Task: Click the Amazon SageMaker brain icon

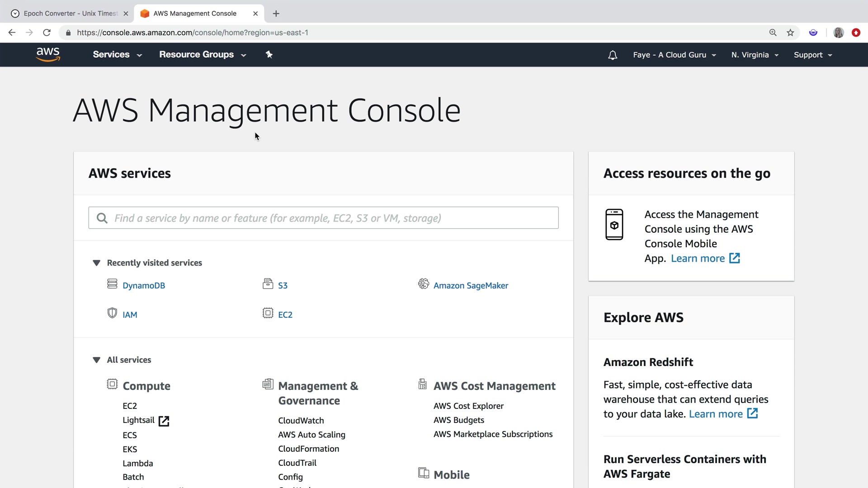Action: coord(423,284)
